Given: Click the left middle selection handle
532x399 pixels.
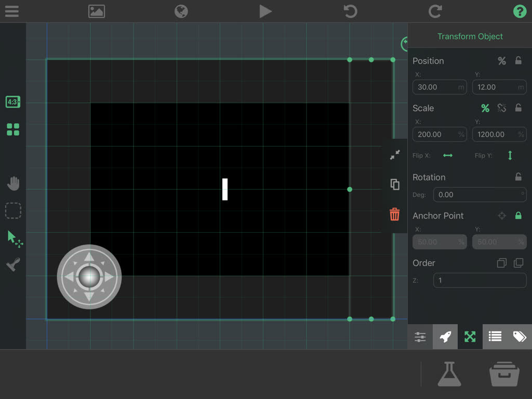Looking at the screenshot, I should click(x=350, y=189).
